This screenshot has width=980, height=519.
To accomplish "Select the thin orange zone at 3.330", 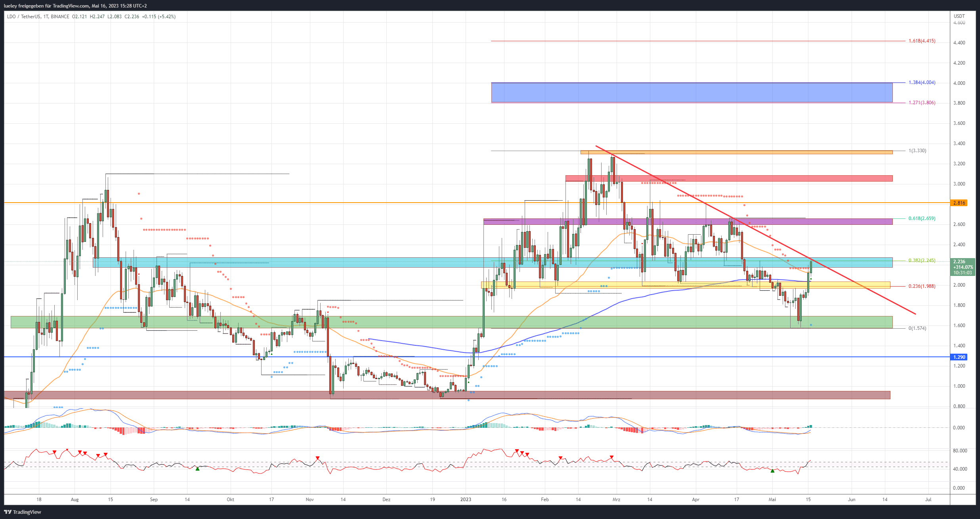I will tap(736, 152).
